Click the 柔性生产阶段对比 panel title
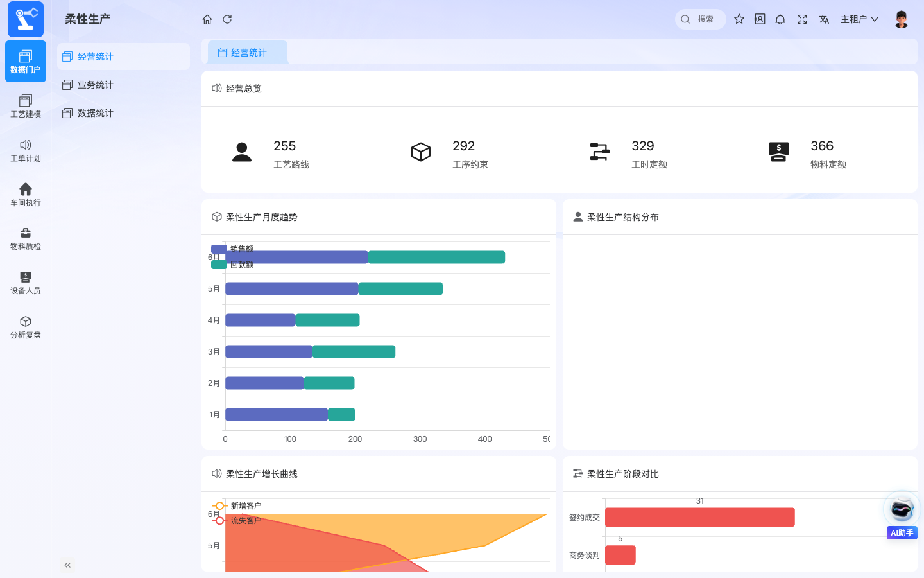Viewport: 924px width, 578px height. 623,474
